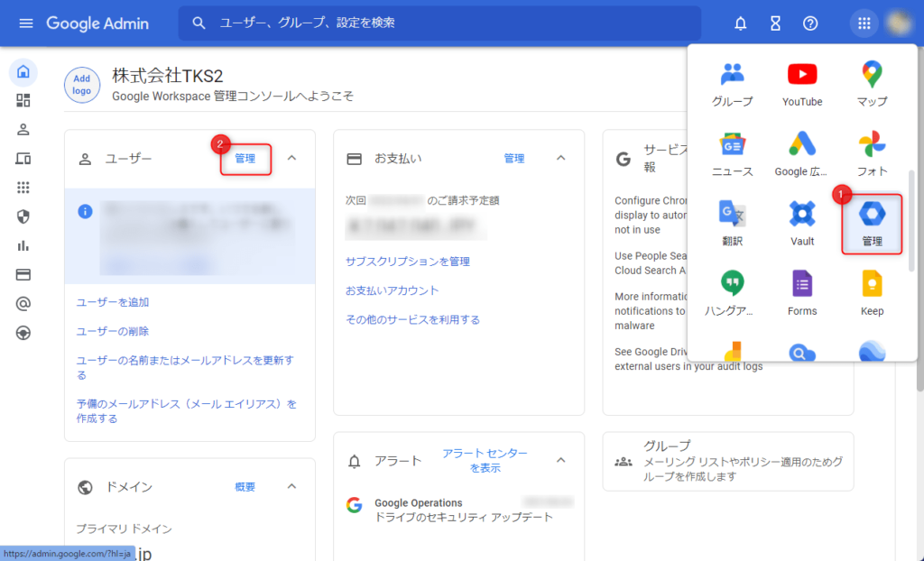The height and width of the screenshot is (561, 924).
Task: Click ユーザーの名前またはメールアドレスを更新する link
Action: pos(186,368)
